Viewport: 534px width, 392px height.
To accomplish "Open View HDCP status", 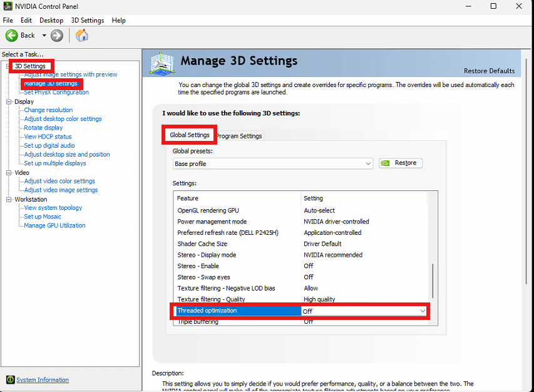I will (48, 137).
